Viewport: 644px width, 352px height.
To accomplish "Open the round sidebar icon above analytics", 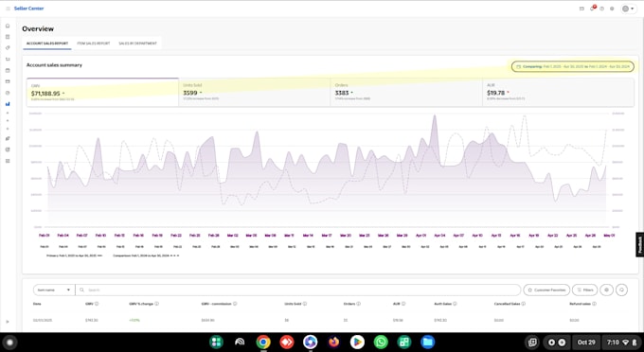I will click(8, 93).
